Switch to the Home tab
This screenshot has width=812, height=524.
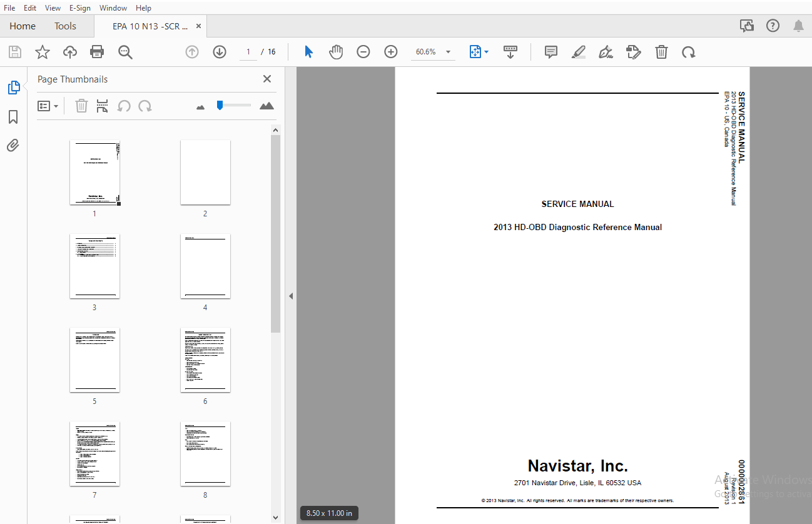pos(23,26)
